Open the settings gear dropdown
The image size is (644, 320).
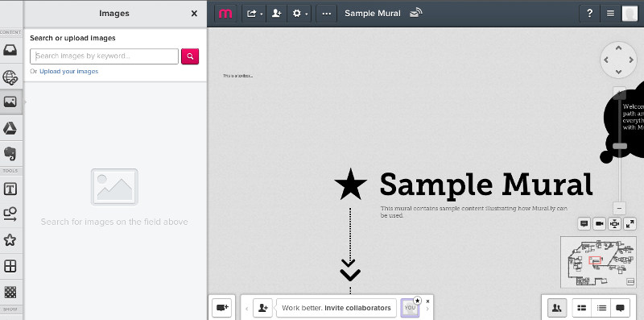click(x=299, y=14)
